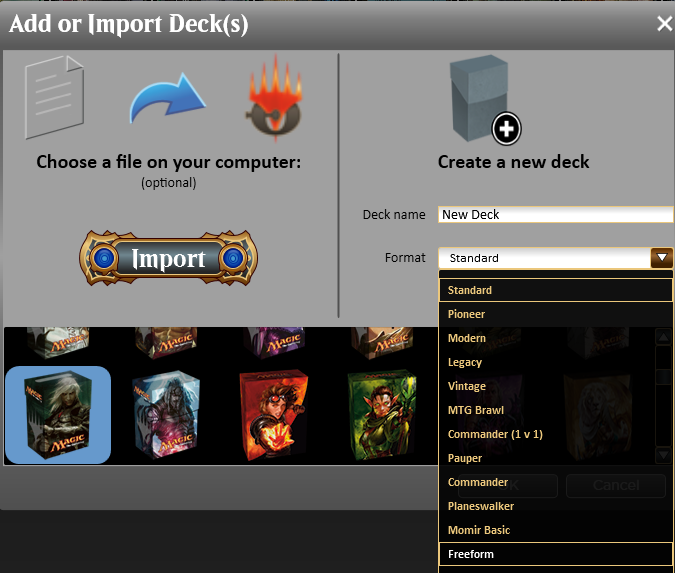Select MTG Brawl format
The width and height of the screenshot is (675, 573).
point(555,410)
